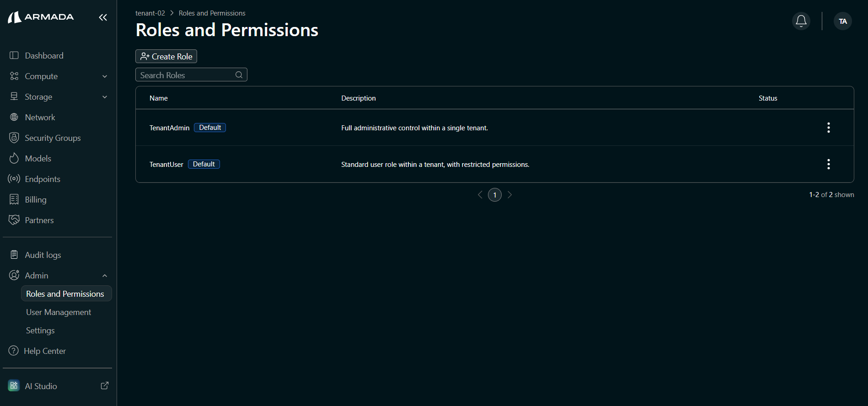
Task: Expand the Storage menu chevron
Action: click(105, 97)
